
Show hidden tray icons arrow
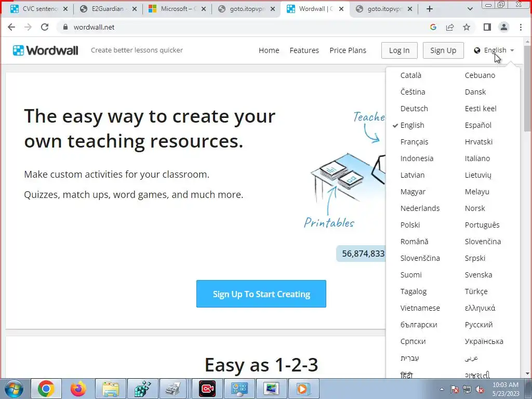[x=442, y=390]
